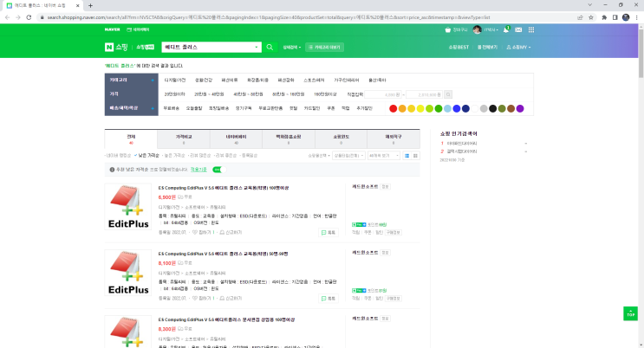This screenshot has height=348, width=644.
Task: Apply the price range search magnifier
Action: 448,94
